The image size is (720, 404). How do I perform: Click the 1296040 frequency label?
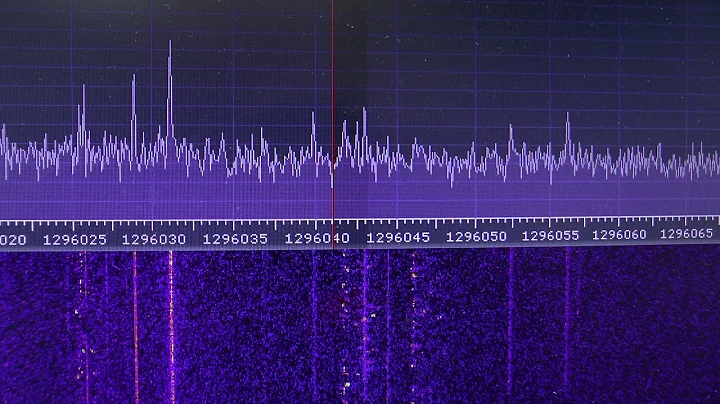317,239
